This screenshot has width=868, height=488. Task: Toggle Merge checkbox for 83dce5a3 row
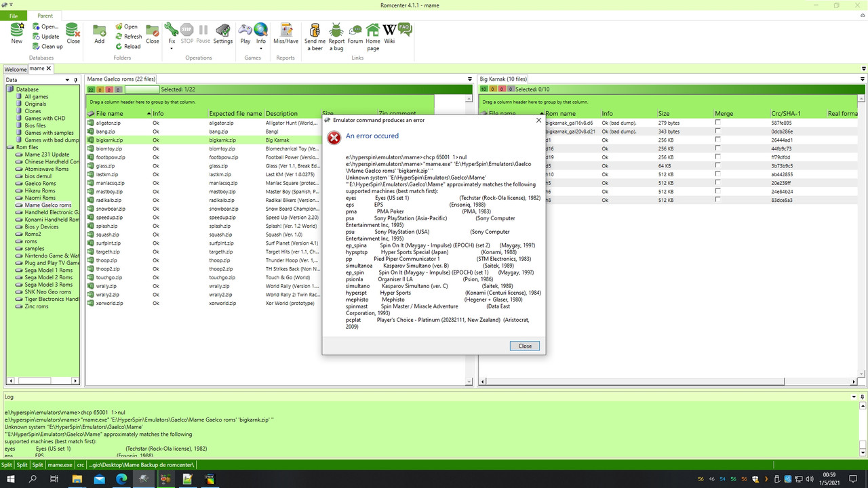tap(718, 200)
